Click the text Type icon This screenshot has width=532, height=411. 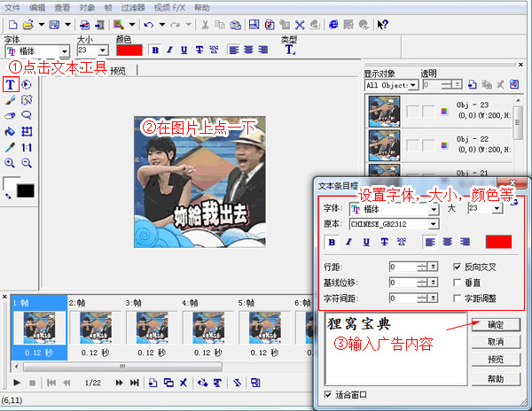pos(290,50)
